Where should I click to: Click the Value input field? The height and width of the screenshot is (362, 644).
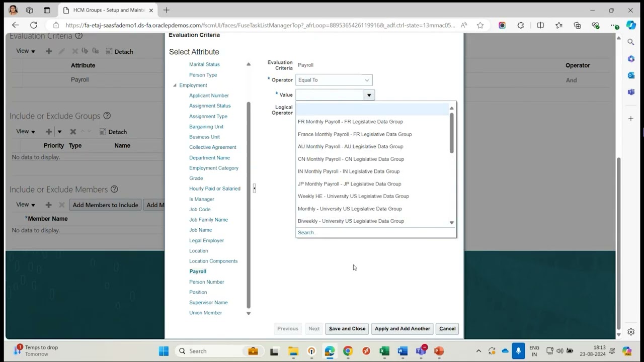[x=330, y=95]
